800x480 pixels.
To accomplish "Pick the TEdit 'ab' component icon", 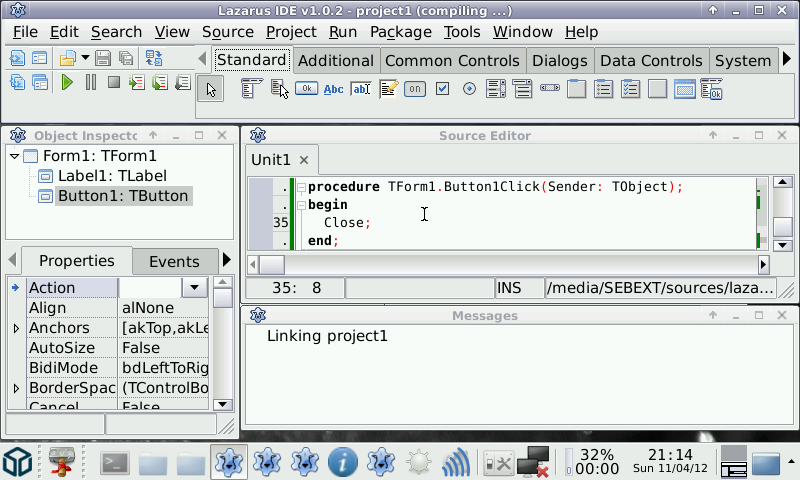I will pyautogui.click(x=361, y=89).
